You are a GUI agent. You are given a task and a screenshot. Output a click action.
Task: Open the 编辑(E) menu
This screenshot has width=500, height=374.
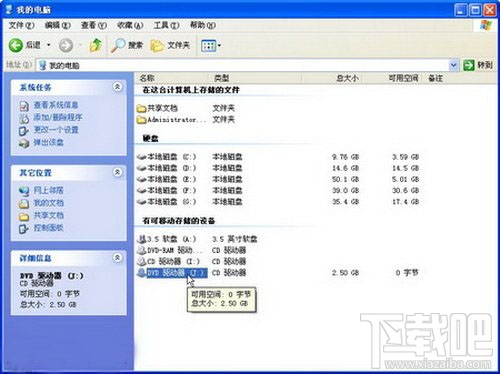point(58,25)
